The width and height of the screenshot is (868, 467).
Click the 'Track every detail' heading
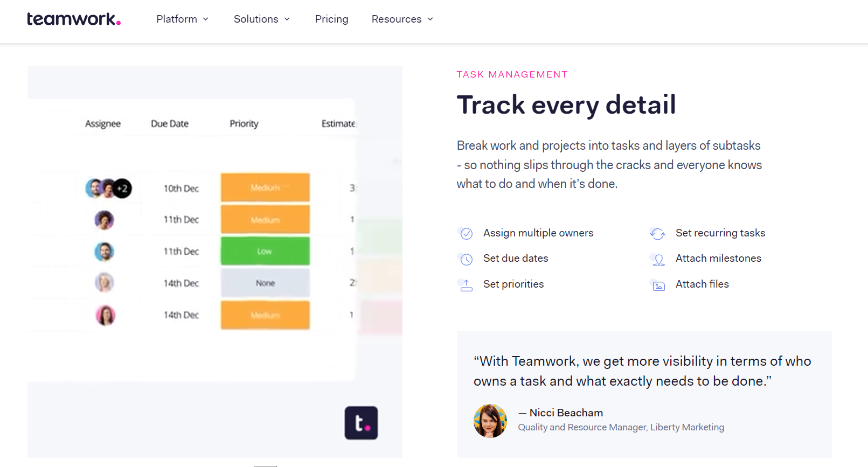coord(566,105)
